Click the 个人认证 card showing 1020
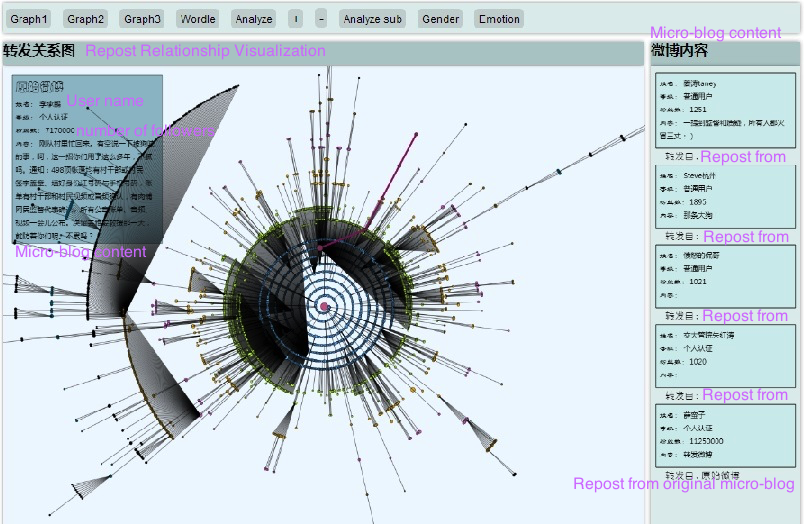The width and height of the screenshot is (804, 524). (725, 355)
